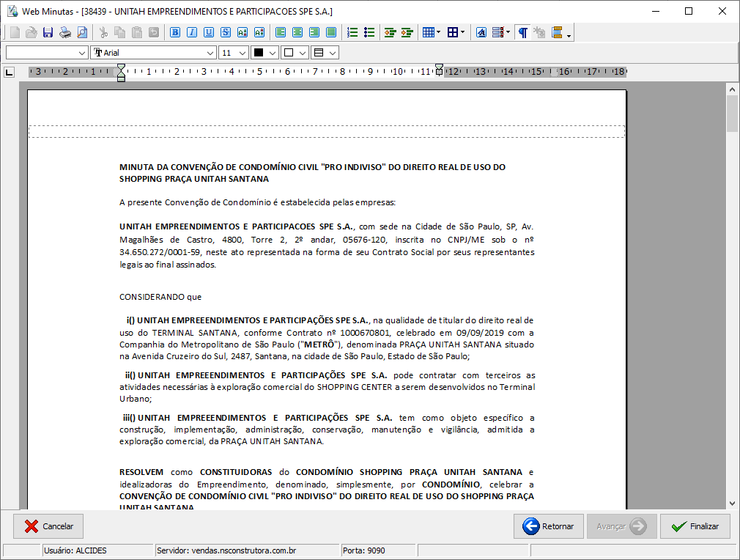Click the Cancelar button
Viewport: 740px width, 560px height.
pos(48,526)
